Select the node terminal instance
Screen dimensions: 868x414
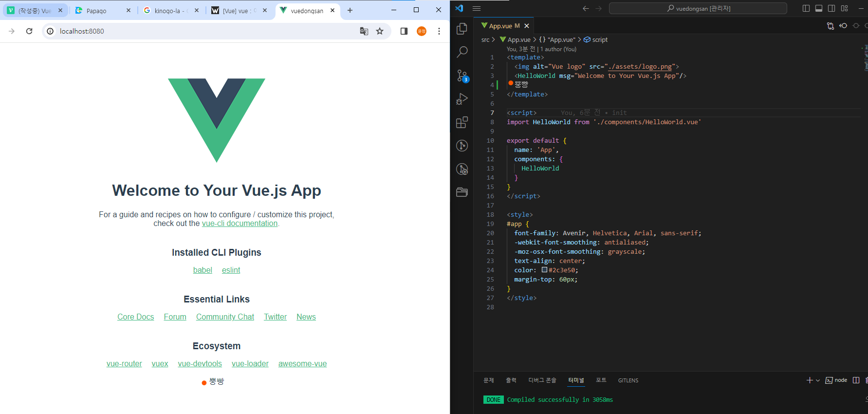836,380
